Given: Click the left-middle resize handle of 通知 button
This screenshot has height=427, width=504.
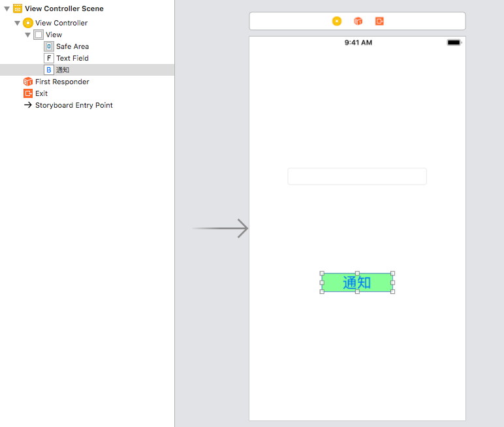Looking at the screenshot, I should (322, 283).
